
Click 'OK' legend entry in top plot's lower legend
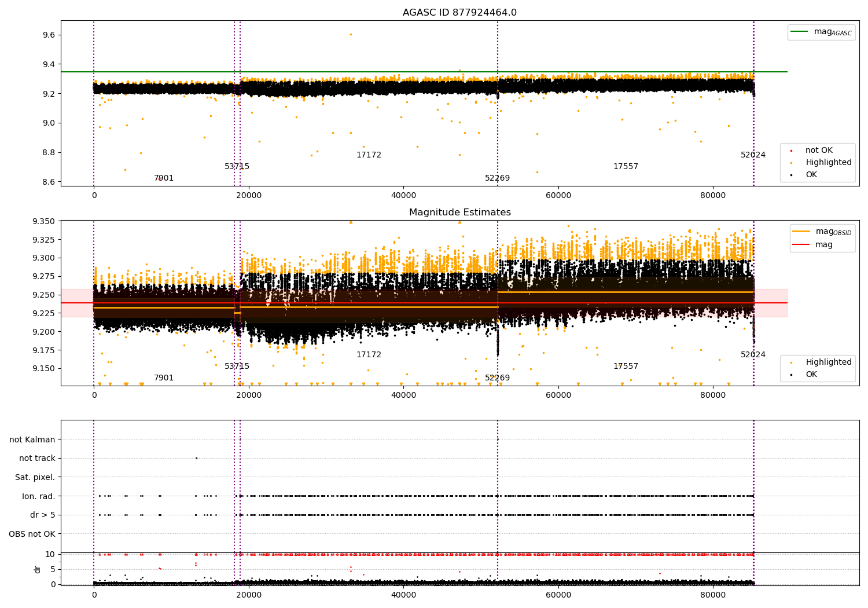804,175
